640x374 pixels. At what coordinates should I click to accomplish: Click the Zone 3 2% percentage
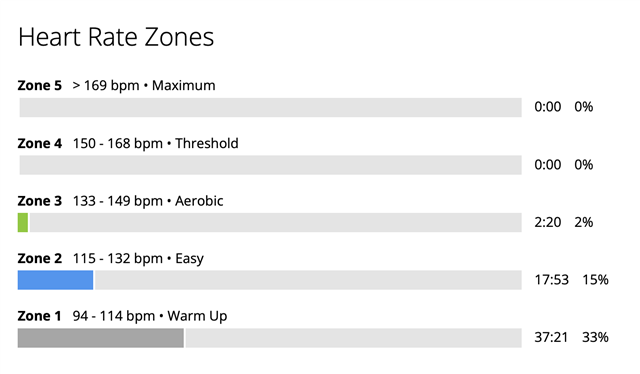(x=583, y=222)
